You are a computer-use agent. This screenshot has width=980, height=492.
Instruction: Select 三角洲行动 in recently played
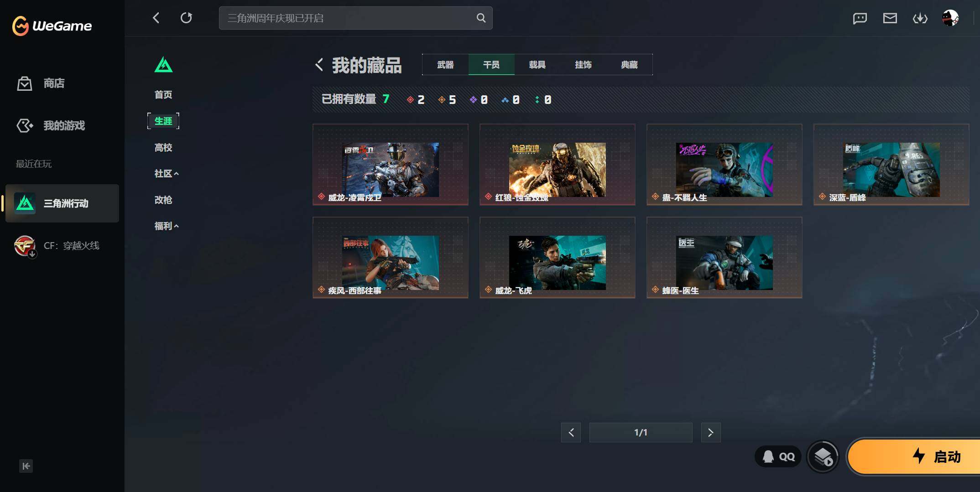(x=62, y=203)
